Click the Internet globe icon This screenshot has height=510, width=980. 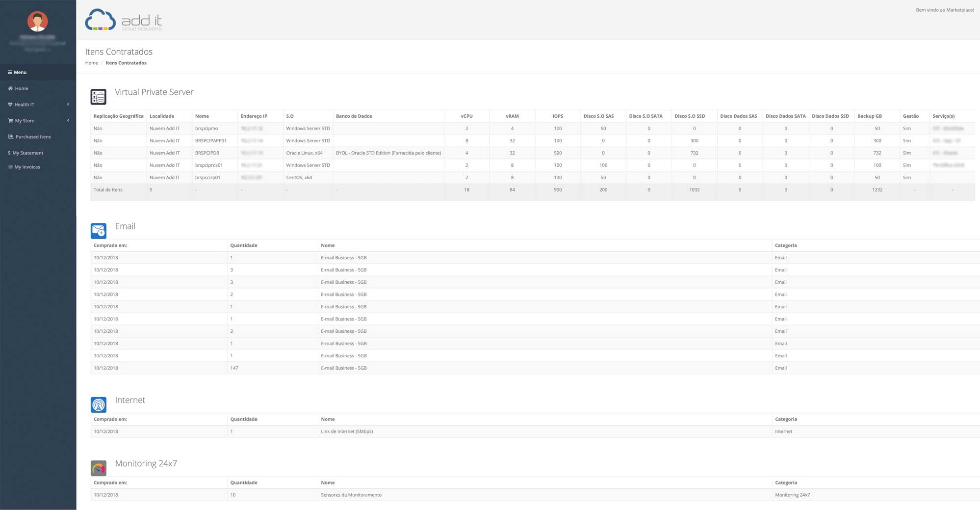coord(99,404)
